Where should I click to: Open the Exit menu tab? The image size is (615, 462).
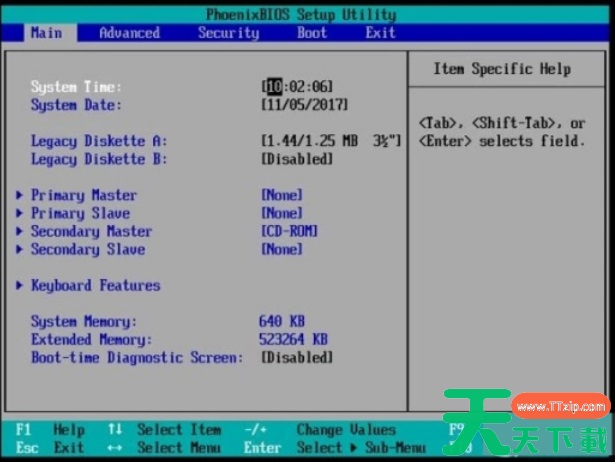tap(380, 33)
